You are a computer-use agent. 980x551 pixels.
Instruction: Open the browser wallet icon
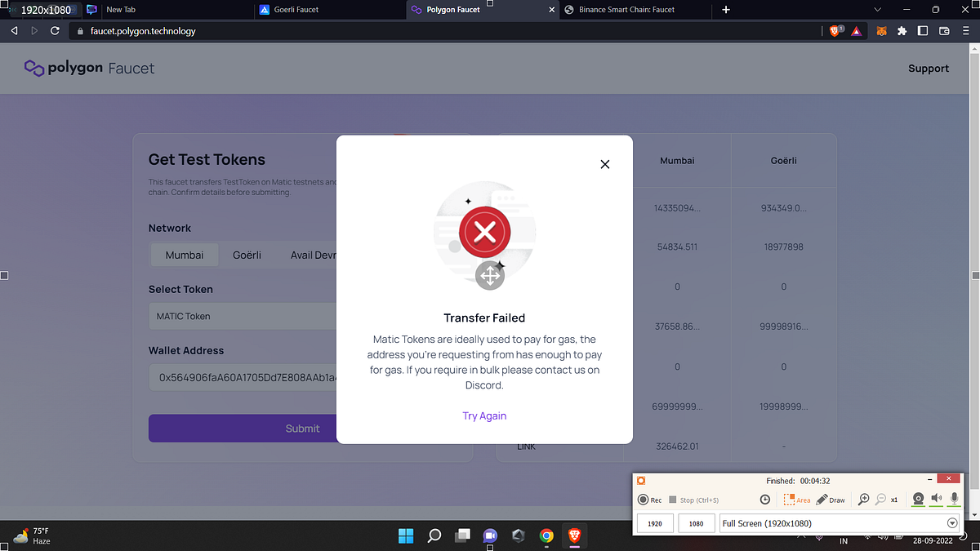tap(945, 30)
